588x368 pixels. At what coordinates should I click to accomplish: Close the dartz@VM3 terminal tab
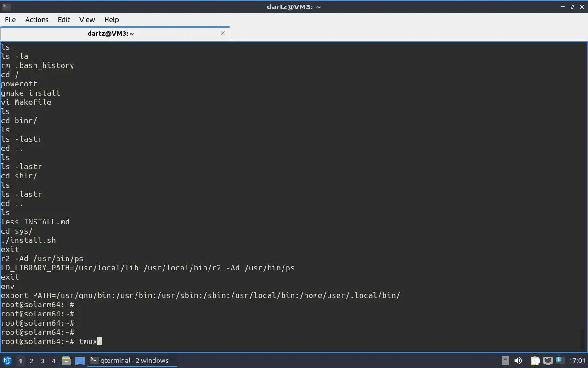223,33
